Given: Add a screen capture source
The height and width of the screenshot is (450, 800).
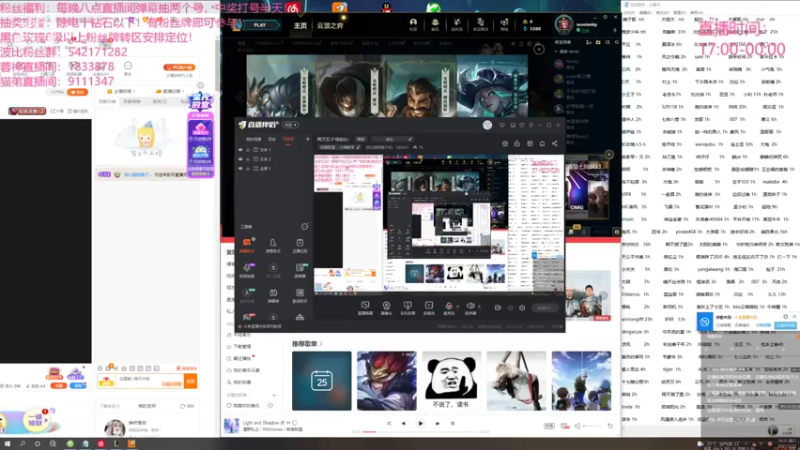Looking at the screenshot, I should [x=365, y=308].
